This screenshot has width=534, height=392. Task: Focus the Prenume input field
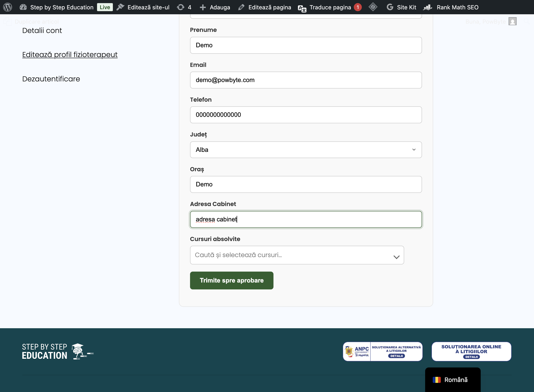coord(306,45)
